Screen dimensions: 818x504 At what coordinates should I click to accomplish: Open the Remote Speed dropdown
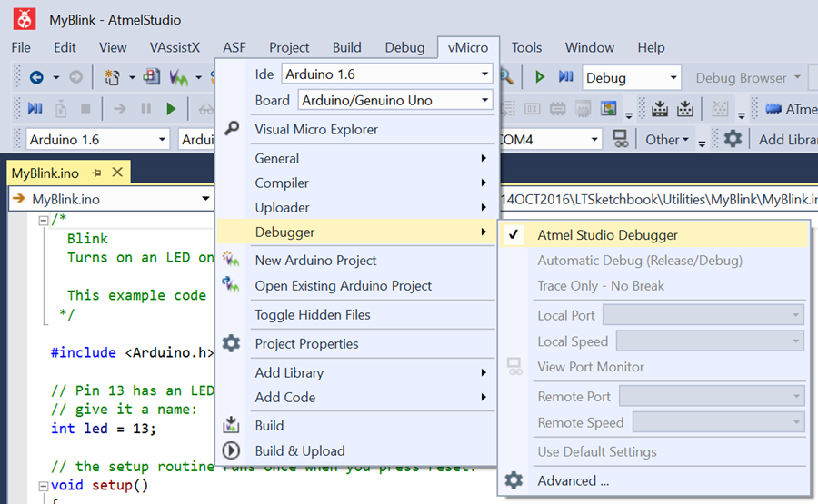pos(718,422)
